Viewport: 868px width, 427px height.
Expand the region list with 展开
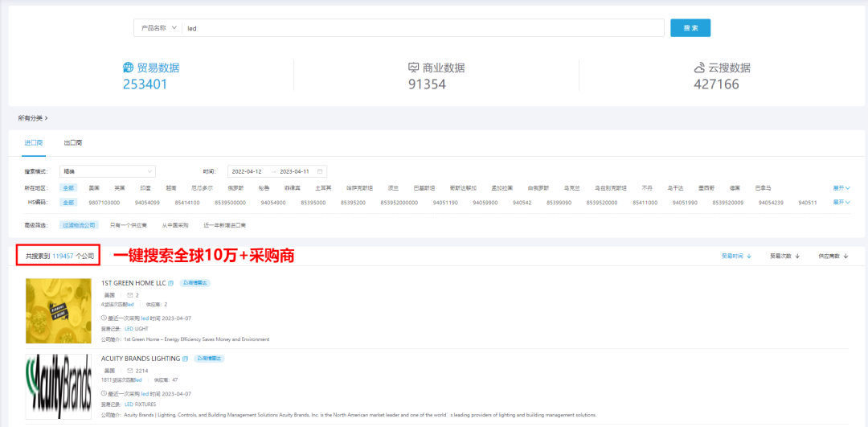coord(841,187)
